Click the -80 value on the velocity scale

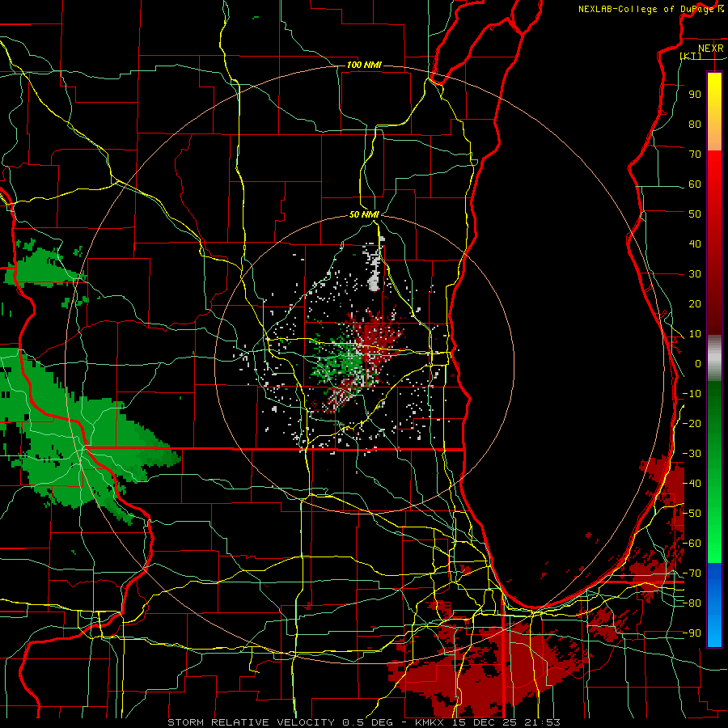(x=692, y=603)
